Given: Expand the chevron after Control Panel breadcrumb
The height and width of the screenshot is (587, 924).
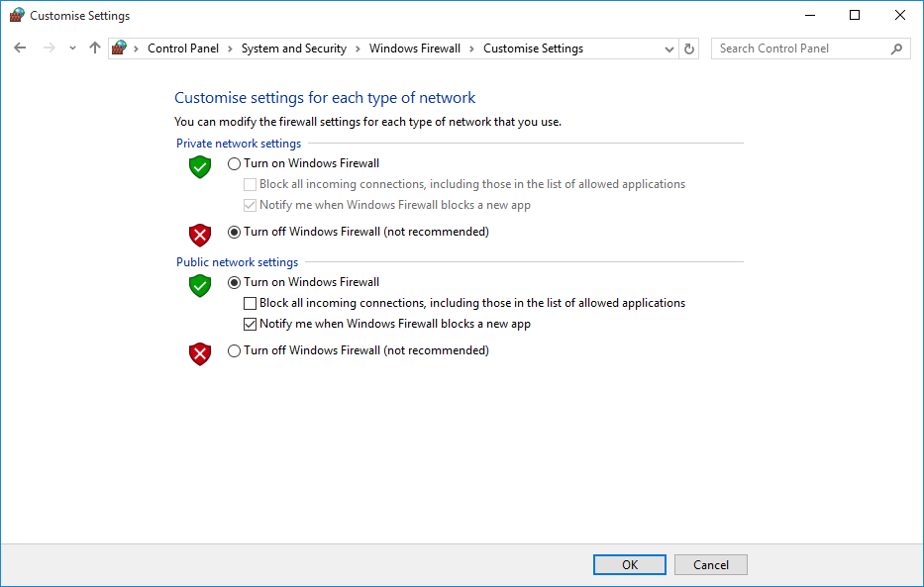Looking at the screenshot, I should (230, 49).
